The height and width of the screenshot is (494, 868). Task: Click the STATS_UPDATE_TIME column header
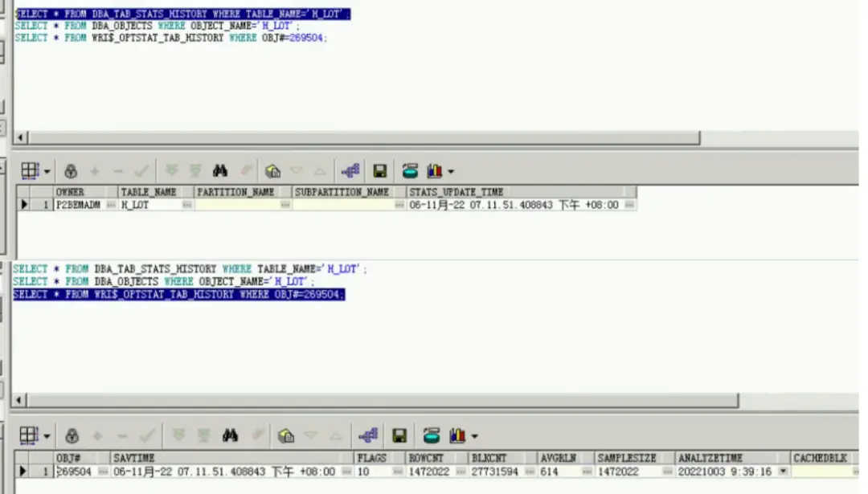[521, 192]
